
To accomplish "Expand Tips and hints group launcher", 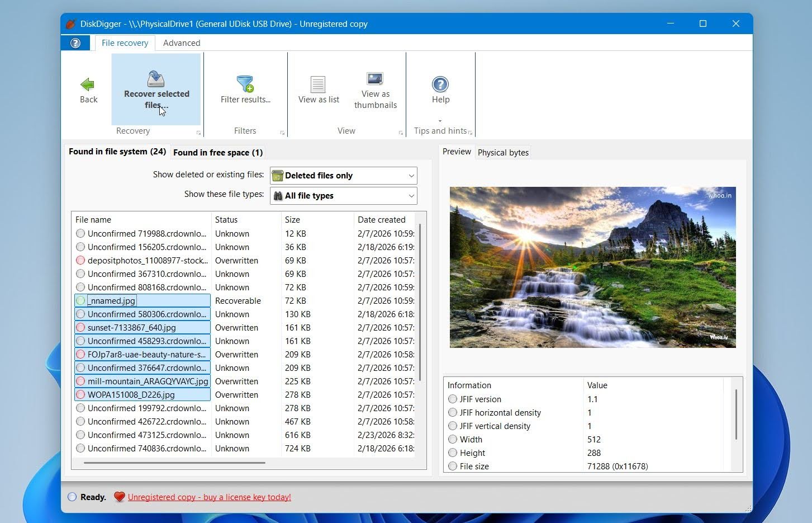I will click(x=470, y=133).
